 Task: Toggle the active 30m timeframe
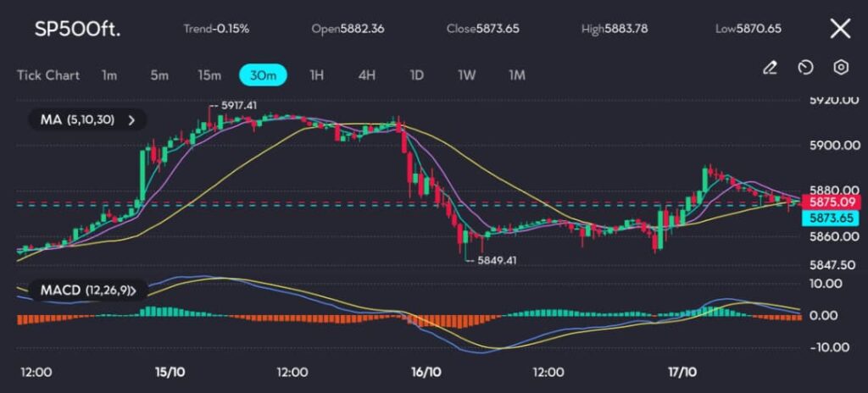pyautogui.click(x=264, y=75)
